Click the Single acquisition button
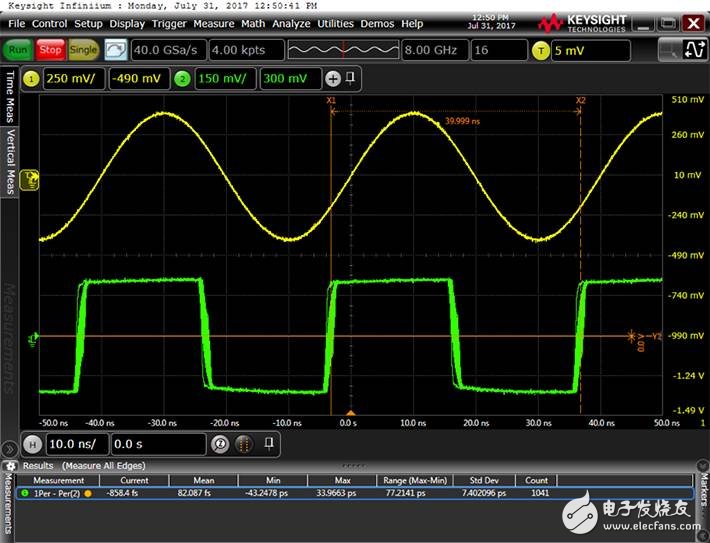Viewport: 710px width, 543px height. tap(83, 50)
